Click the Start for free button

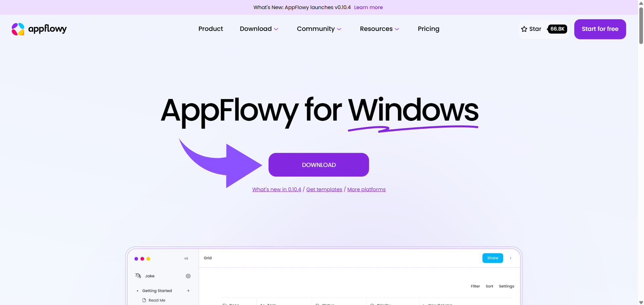point(600,29)
